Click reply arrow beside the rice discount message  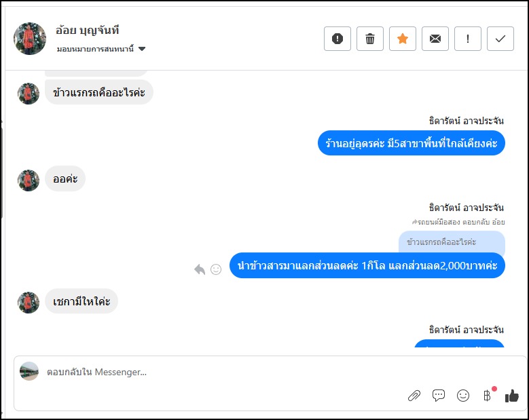(x=200, y=269)
